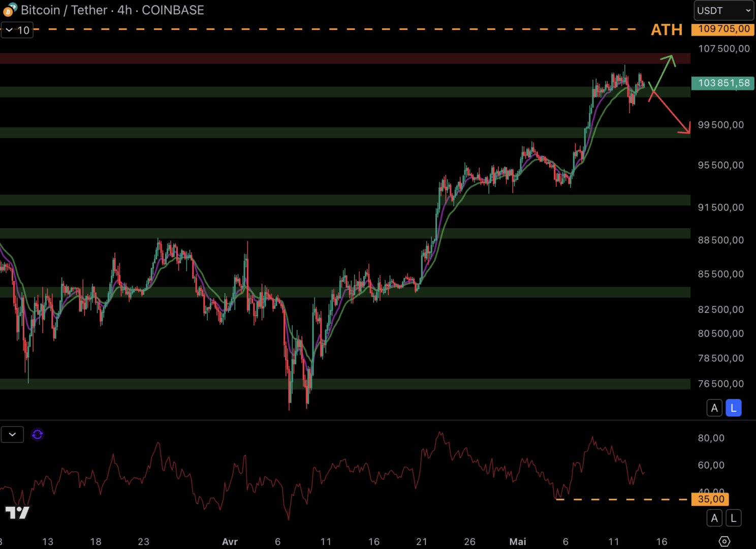Click the Mai date on time axis

518,542
